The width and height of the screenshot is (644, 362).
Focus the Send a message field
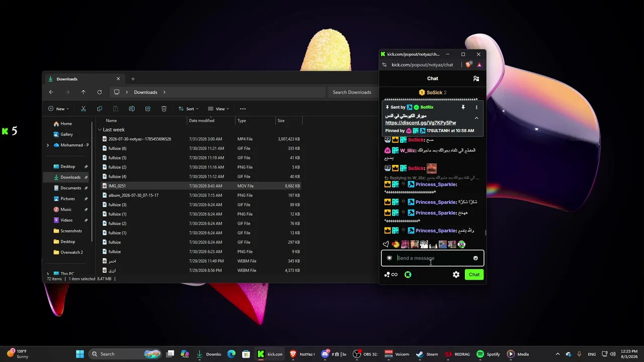click(433, 258)
